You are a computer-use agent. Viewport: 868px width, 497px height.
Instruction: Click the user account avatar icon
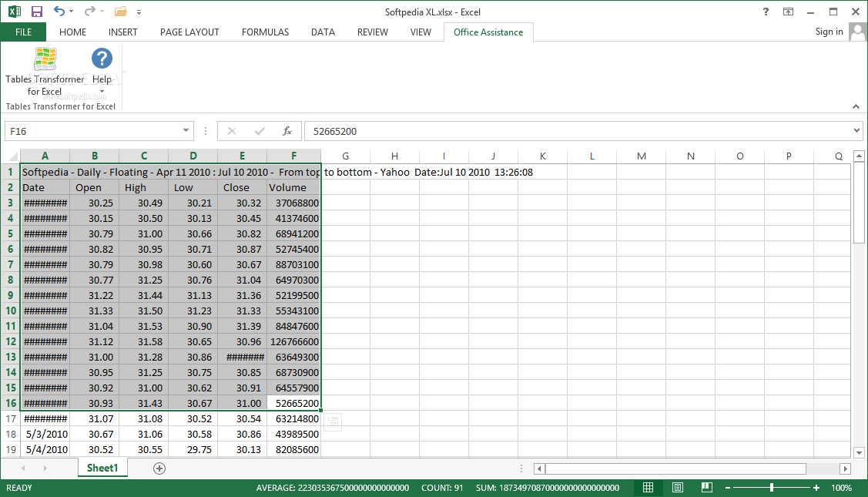pos(857,32)
